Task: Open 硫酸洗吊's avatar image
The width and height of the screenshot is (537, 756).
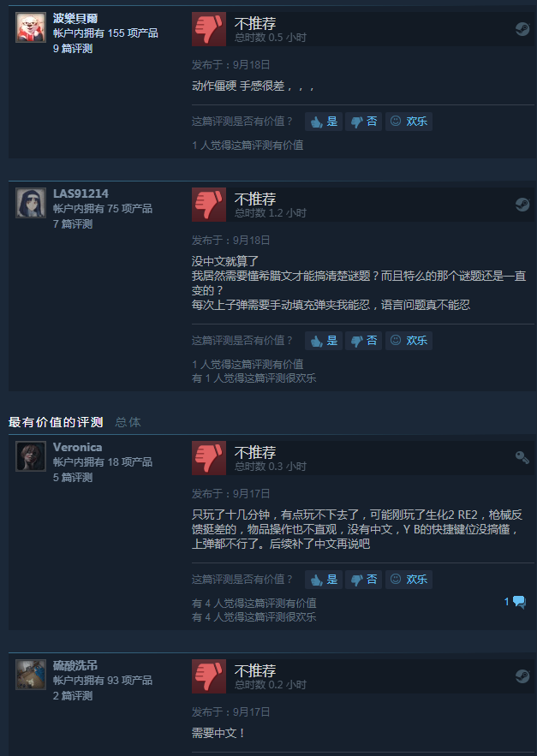Action: pos(31,675)
